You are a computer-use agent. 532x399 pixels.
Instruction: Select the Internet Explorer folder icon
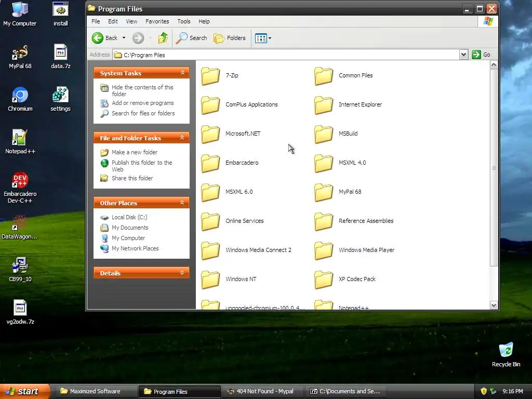pos(324,105)
